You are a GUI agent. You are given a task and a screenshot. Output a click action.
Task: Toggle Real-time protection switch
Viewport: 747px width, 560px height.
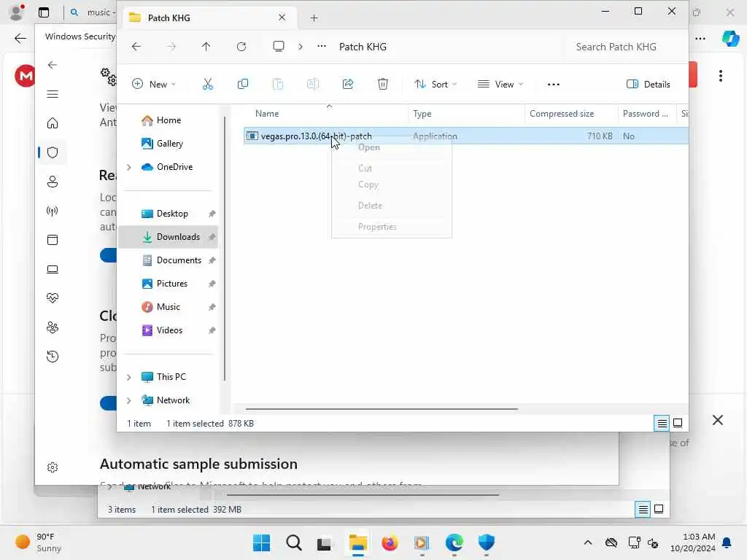coord(109,254)
